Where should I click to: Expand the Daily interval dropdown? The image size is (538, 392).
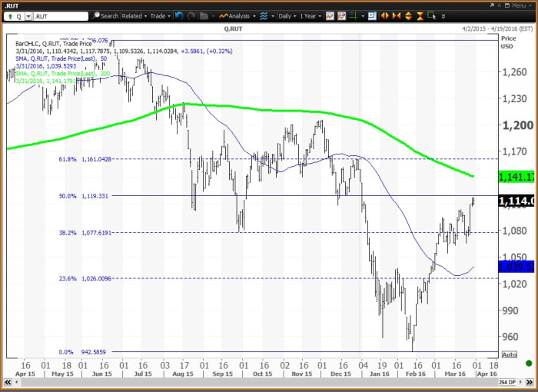[x=287, y=16]
